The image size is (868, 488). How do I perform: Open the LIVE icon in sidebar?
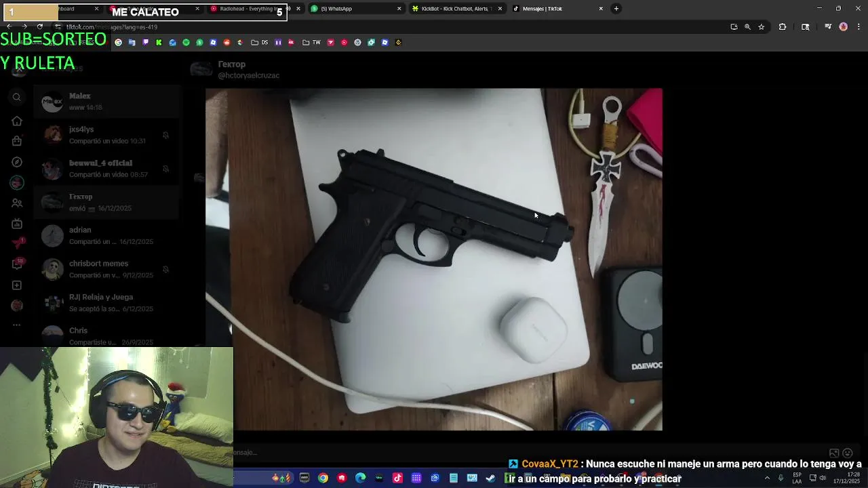[x=17, y=224]
